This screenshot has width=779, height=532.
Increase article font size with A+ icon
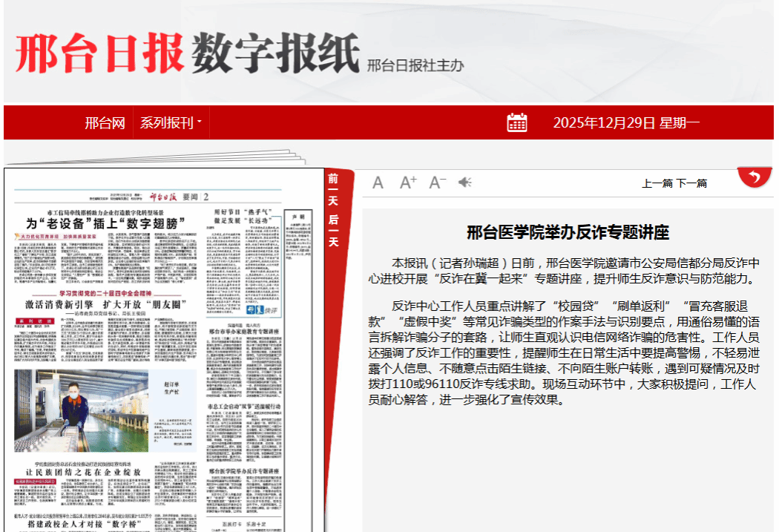(x=408, y=183)
